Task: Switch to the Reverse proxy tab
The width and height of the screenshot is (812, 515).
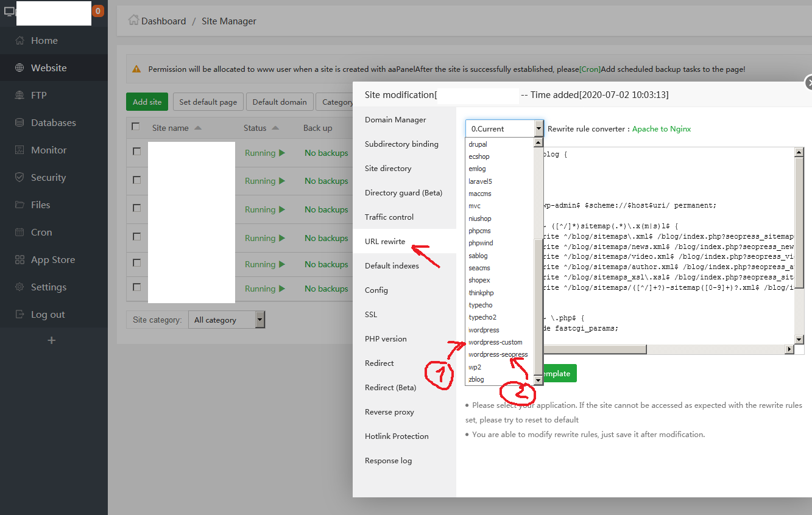Action: click(x=389, y=412)
